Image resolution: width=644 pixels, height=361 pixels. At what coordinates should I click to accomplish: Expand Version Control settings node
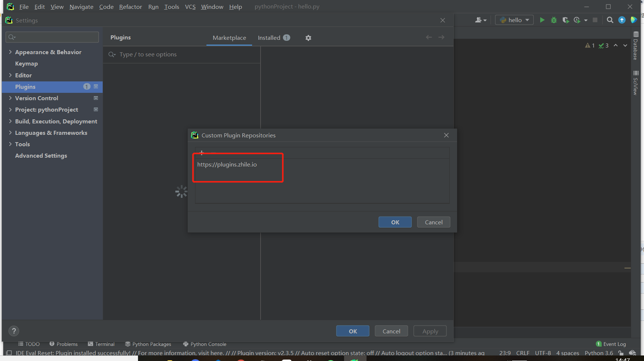(10, 98)
